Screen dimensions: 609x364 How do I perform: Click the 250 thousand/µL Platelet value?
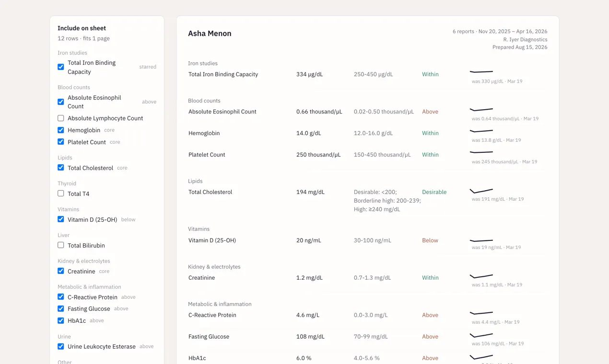(318, 155)
